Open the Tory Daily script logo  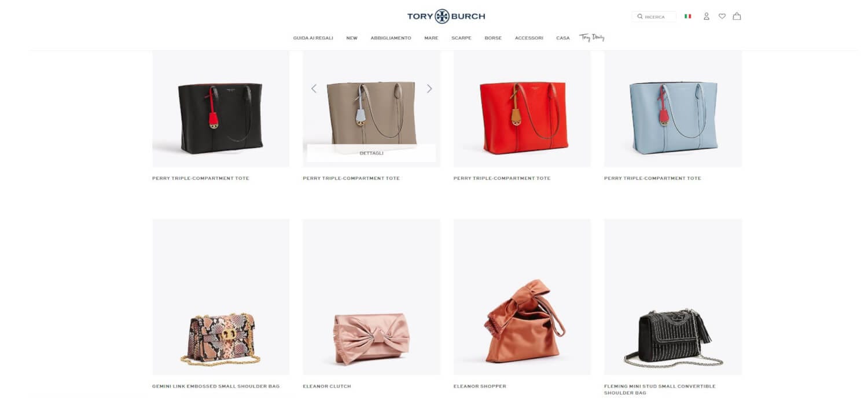[592, 38]
